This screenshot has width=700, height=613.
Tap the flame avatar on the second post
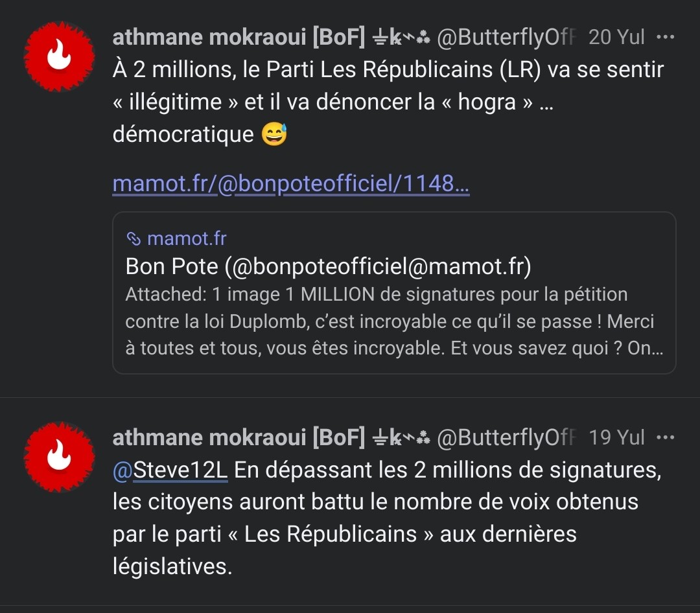click(x=59, y=456)
